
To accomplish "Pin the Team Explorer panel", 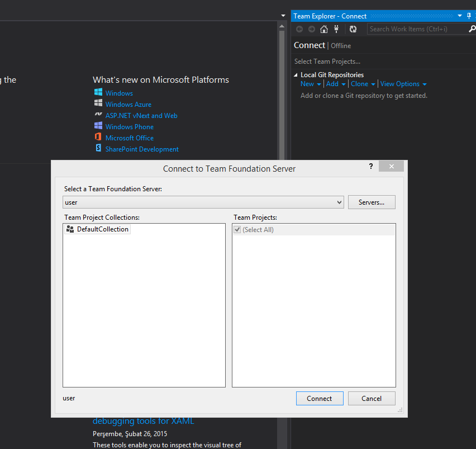I will tap(469, 16).
